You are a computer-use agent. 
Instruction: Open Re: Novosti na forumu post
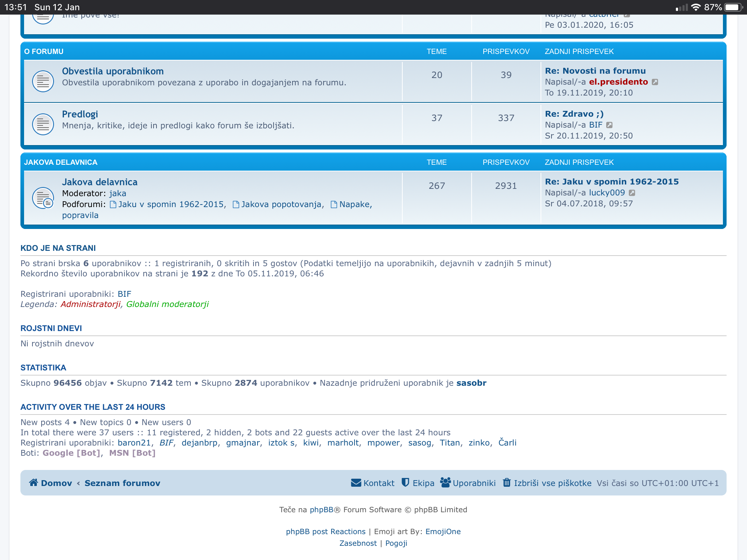[x=595, y=71]
